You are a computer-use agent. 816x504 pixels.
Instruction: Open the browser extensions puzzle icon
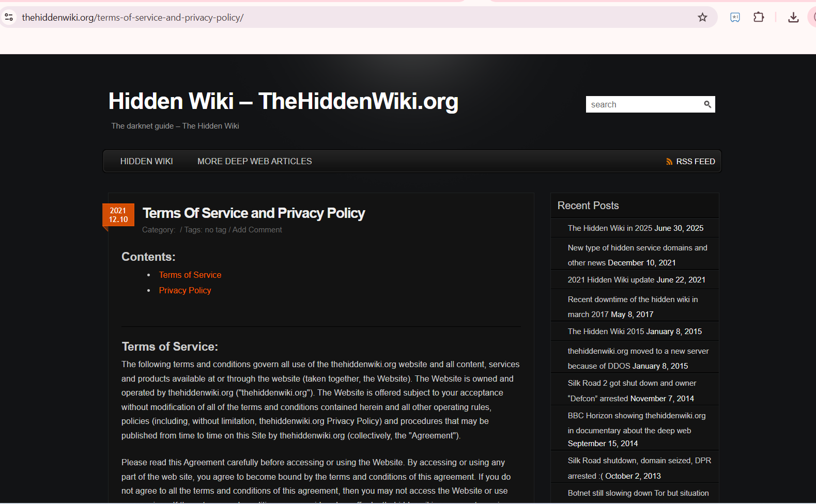coord(759,17)
